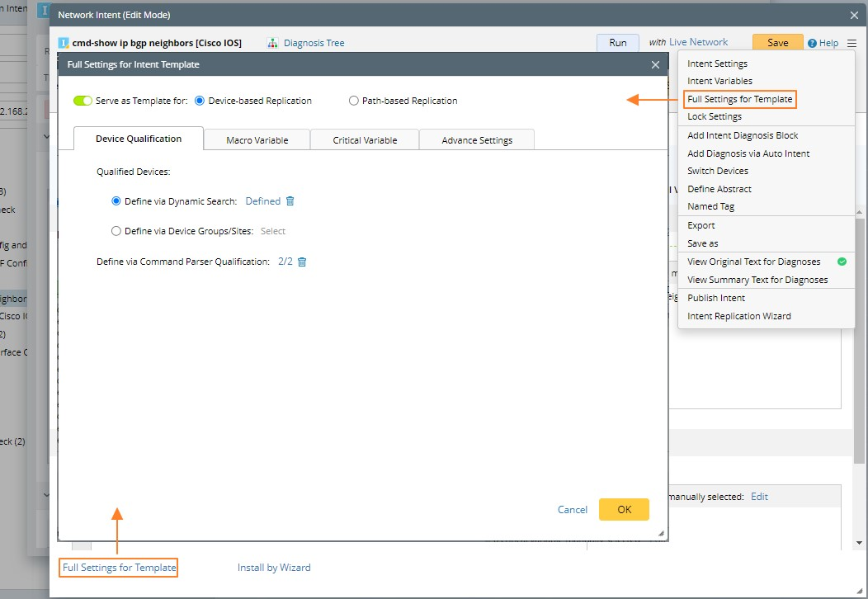This screenshot has width=868, height=599.
Task: Click the Run button
Action: [618, 43]
